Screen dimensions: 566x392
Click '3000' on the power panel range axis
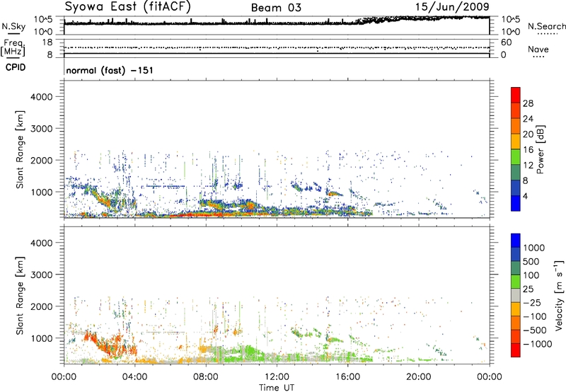[42, 129]
